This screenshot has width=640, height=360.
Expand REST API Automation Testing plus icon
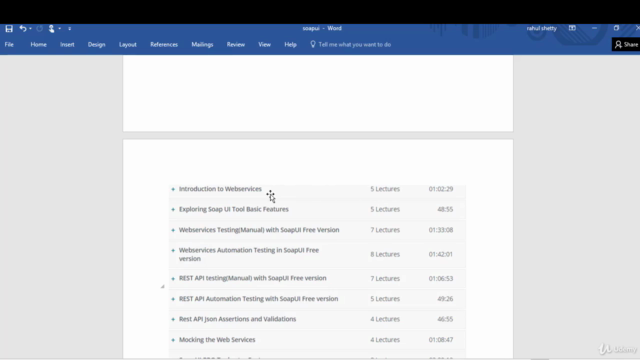(x=173, y=299)
